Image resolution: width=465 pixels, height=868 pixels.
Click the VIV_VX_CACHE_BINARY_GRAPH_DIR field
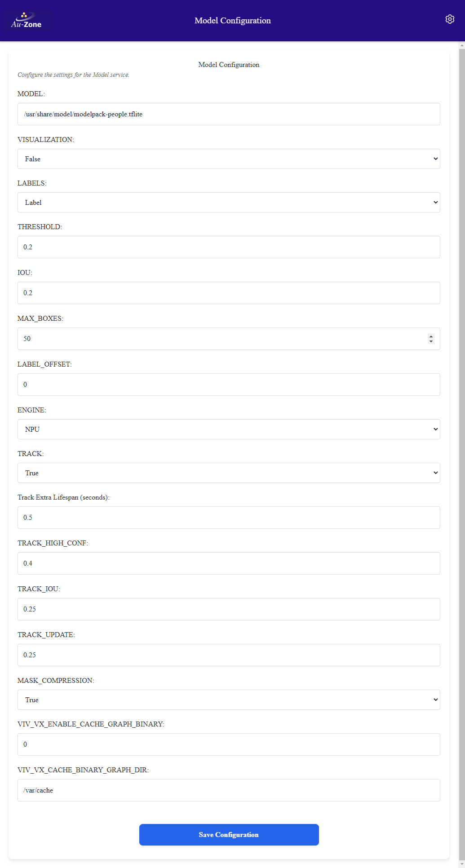229,790
